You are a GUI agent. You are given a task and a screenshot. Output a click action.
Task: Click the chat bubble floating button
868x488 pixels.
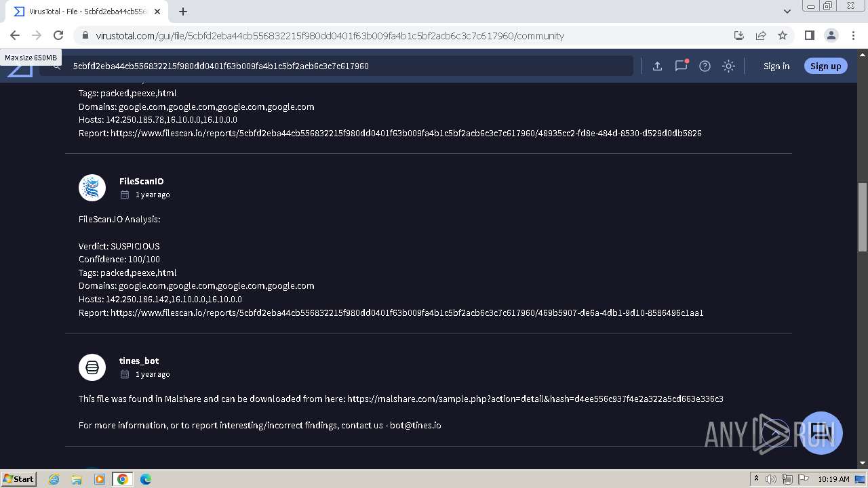(821, 433)
